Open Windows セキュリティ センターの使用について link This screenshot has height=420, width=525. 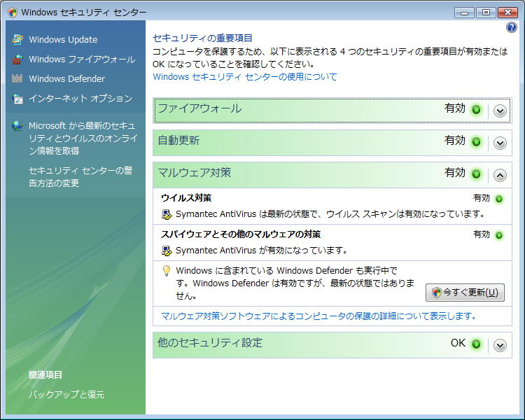[245, 77]
